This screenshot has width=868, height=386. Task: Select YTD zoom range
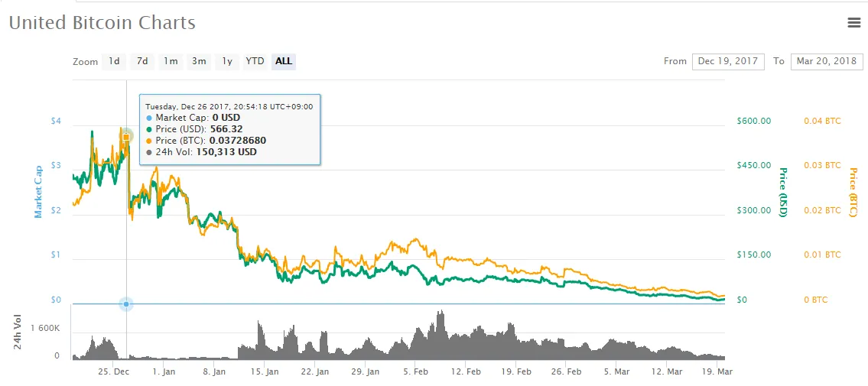(x=255, y=61)
